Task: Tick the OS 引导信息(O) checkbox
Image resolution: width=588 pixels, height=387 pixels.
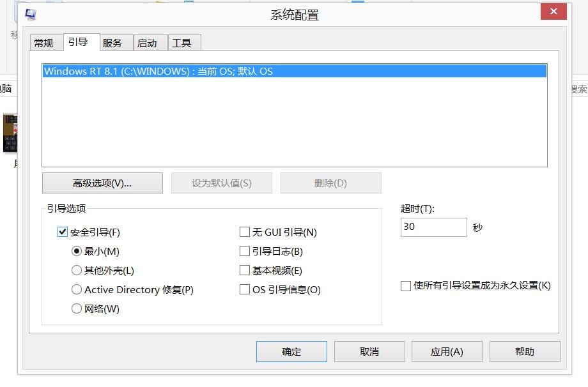Action: (245, 289)
